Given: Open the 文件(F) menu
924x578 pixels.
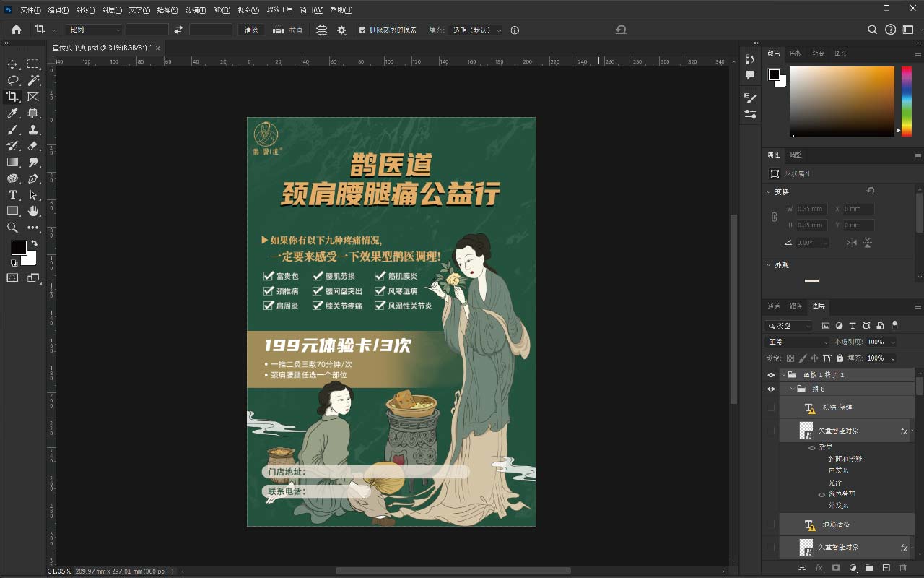Looking at the screenshot, I should click(30, 10).
